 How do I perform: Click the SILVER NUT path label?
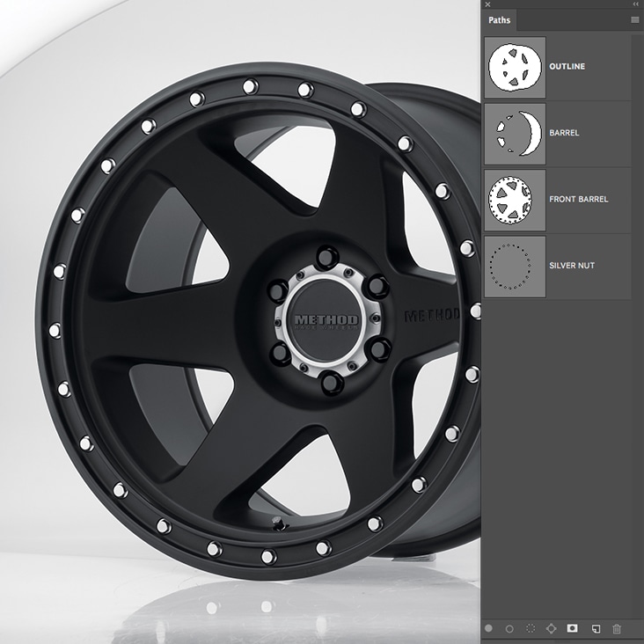(x=572, y=266)
